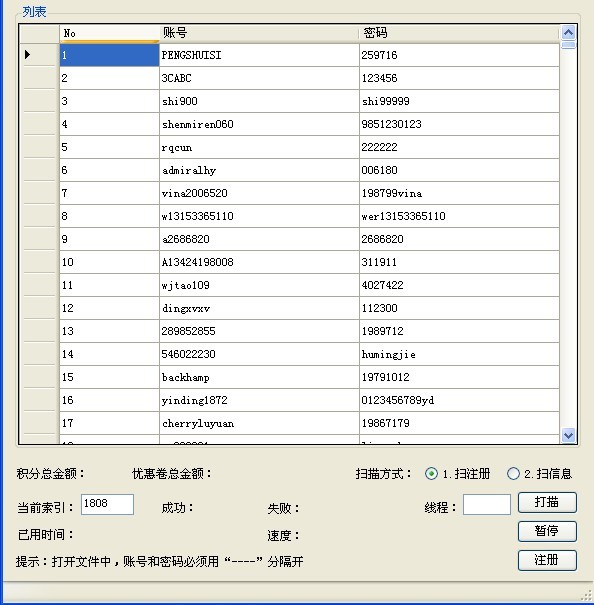Screen dimensions: 594x605
Task: Focus the 当前索引 input field
Action: (107, 504)
